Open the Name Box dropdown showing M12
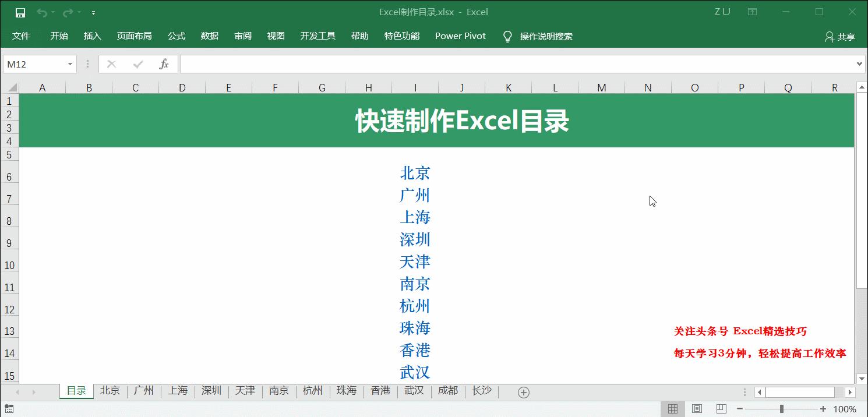Image resolution: width=868 pixels, height=417 pixels. [x=71, y=64]
